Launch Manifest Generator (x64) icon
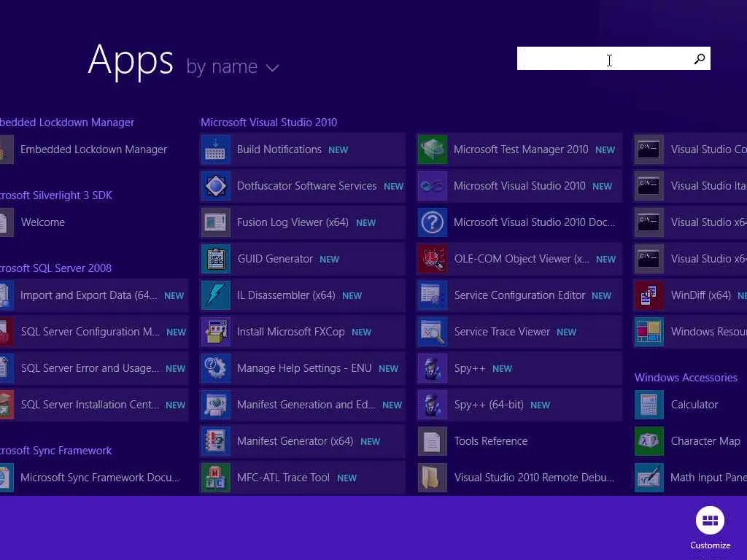The height and width of the screenshot is (560, 747). pyautogui.click(x=215, y=441)
